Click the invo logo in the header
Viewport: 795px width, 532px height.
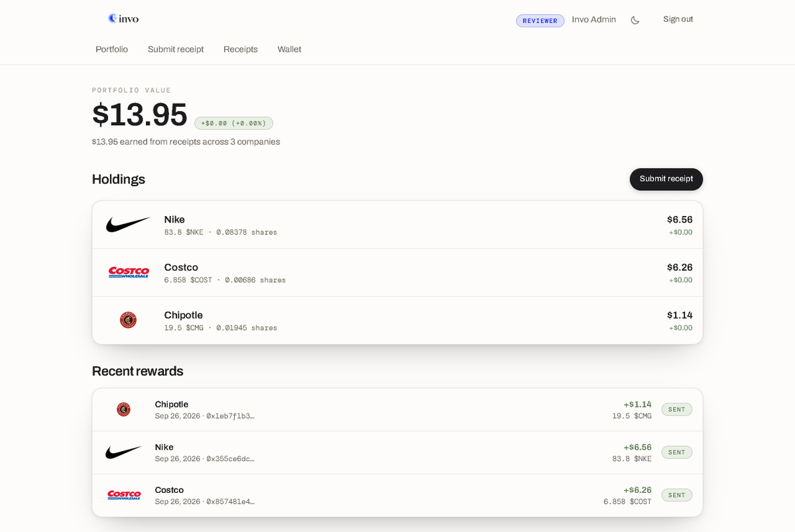[x=123, y=19]
